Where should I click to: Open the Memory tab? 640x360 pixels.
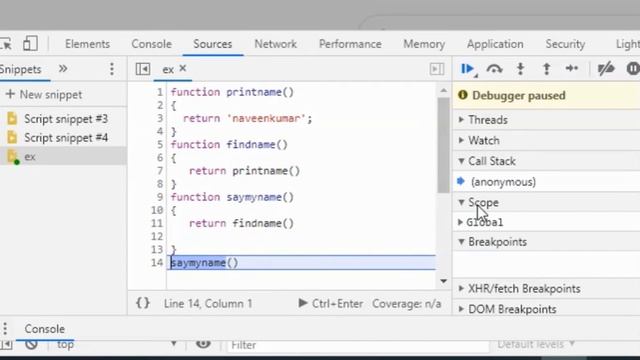click(x=424, y=44)
